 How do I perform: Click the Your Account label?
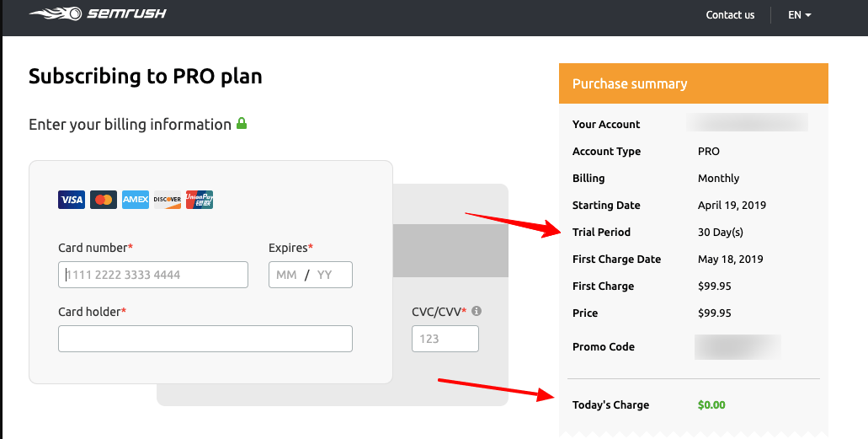[606, 124]
